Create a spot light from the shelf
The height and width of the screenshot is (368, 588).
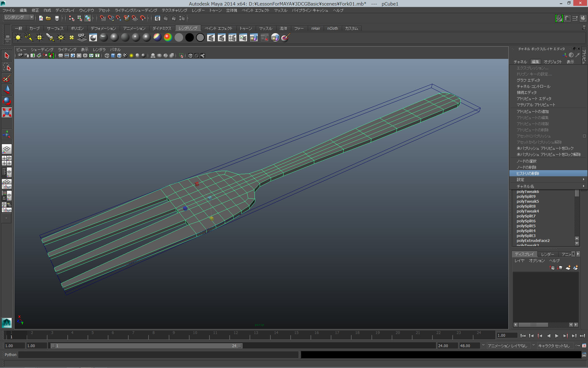(x=50, y=37)
